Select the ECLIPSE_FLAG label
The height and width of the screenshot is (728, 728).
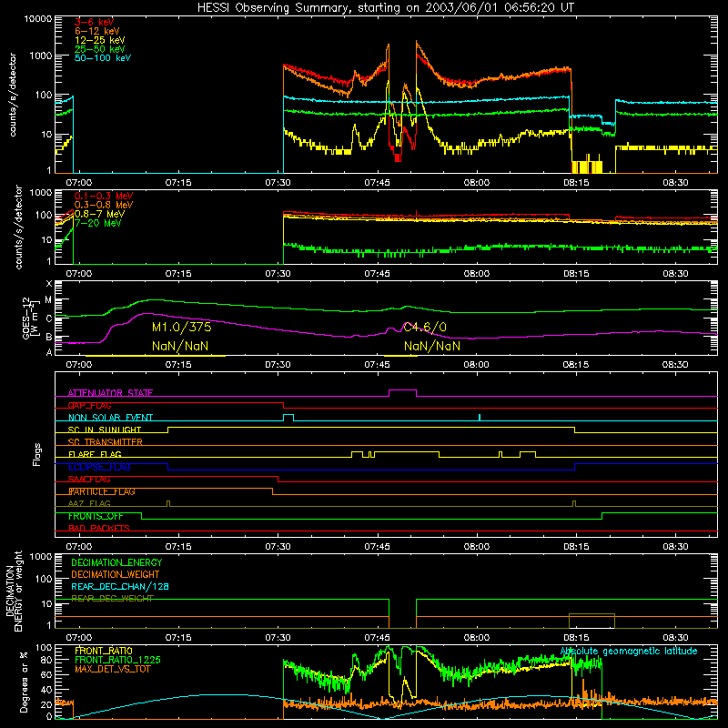(x=99, y=467)
